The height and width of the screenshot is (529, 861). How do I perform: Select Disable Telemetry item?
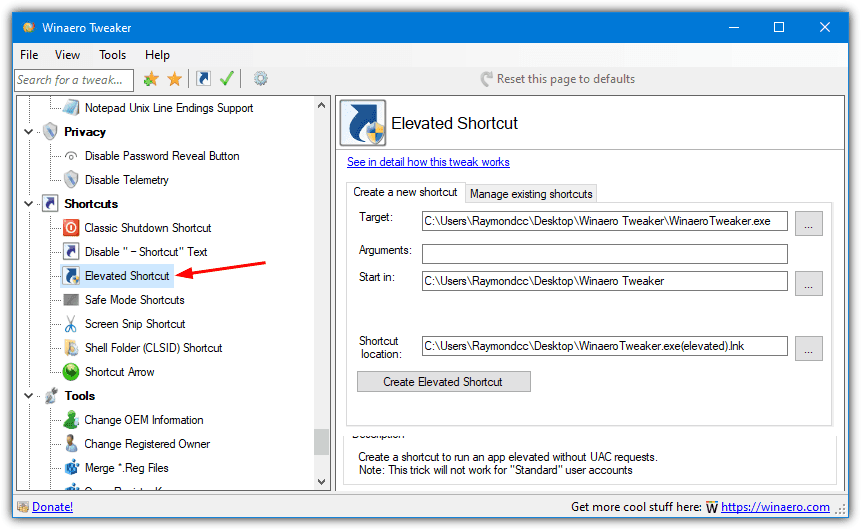coord(127,180)
